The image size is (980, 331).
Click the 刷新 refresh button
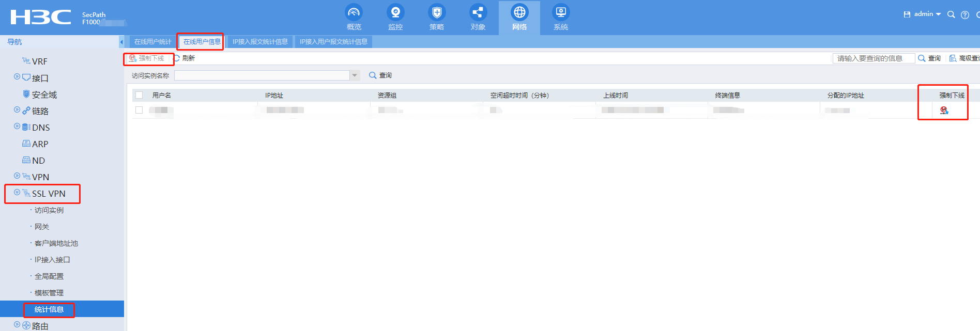pyautogui.click(x=184, y=58)
